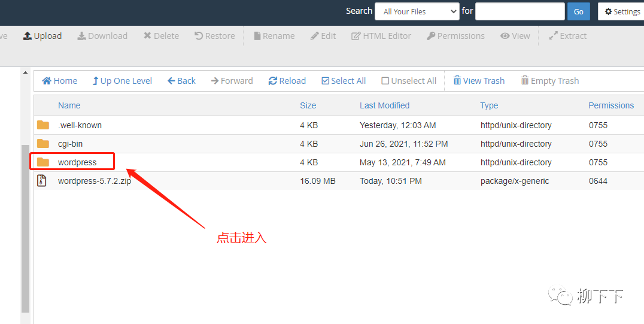Sort files by Size column
The width and height of the screenshot is (644, 324).
(308, 105)
